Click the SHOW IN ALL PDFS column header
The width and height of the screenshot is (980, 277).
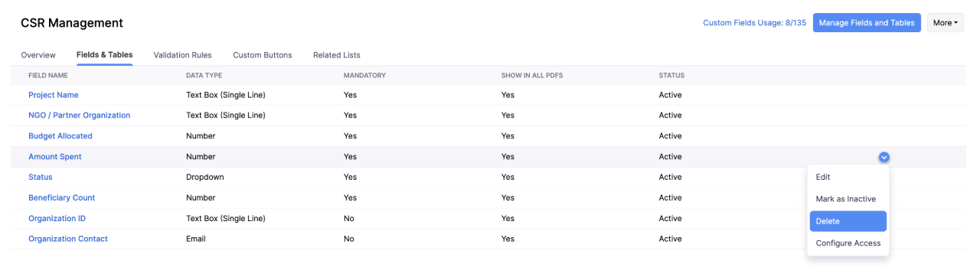532,76
